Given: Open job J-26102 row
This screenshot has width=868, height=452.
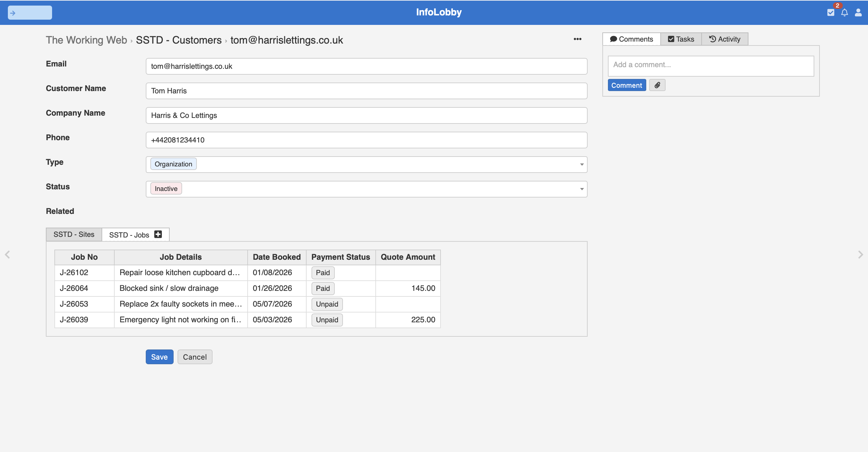Looking at the screenshot, I should 247,273.
